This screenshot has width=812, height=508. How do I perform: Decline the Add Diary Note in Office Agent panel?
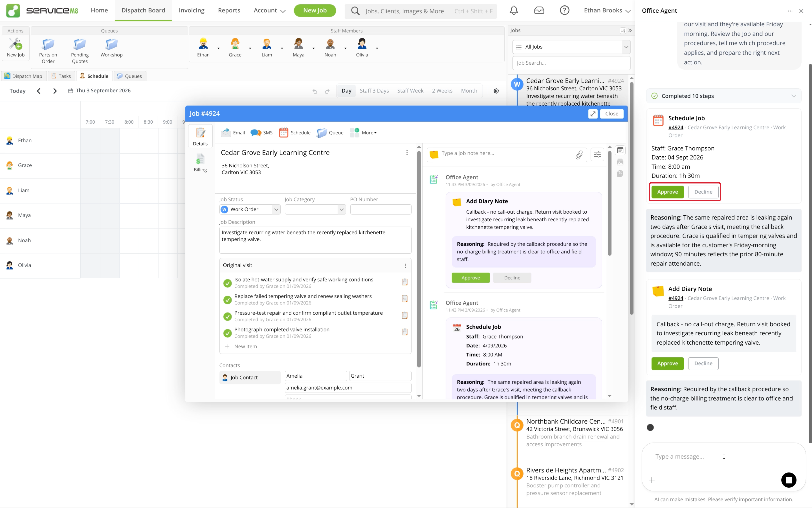coord(703,364)
